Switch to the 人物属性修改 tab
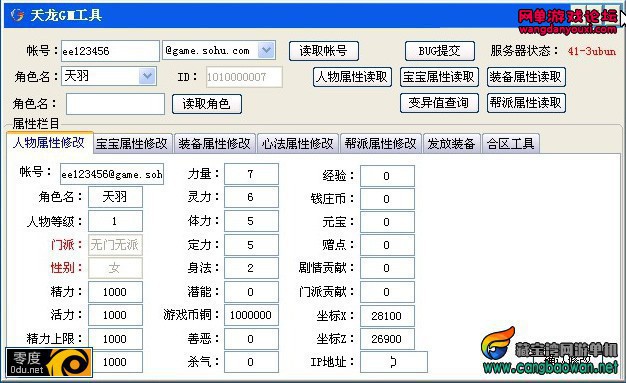The height and width of the screenshot is (383, 626). click(49, 142)
